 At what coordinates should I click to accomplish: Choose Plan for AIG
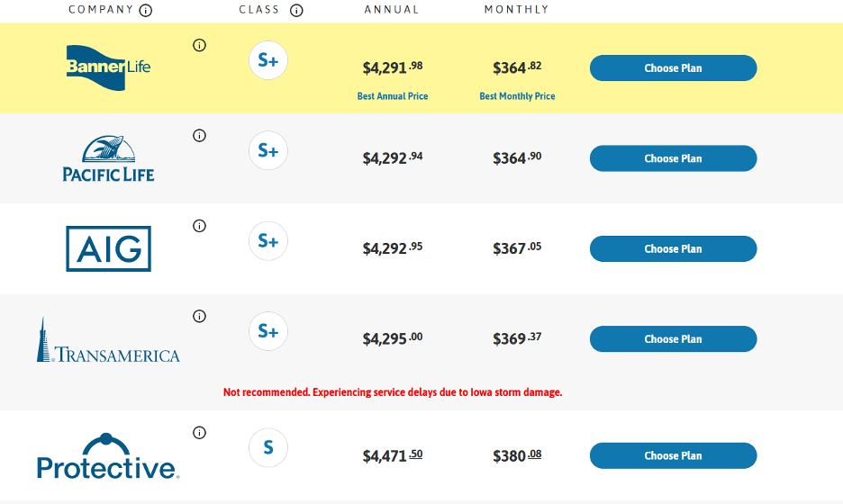pos(673,248)
